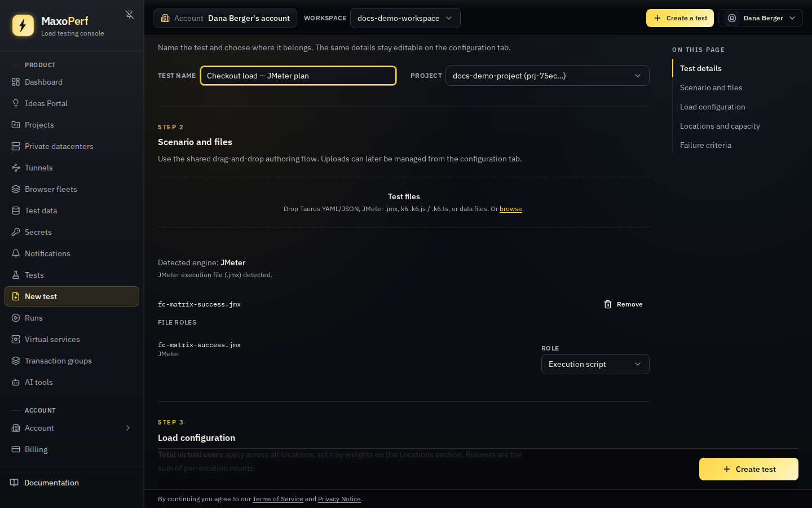Open the Role dropdown Execution script
This screenshot has width=812, height=508.
click(595, 364)
